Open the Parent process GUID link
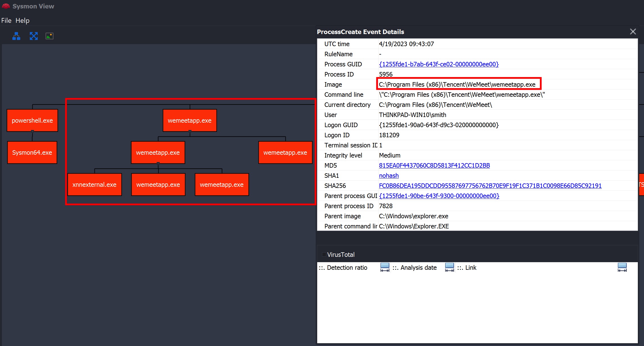This screenshot has height=346, width=644. point(439,196)
